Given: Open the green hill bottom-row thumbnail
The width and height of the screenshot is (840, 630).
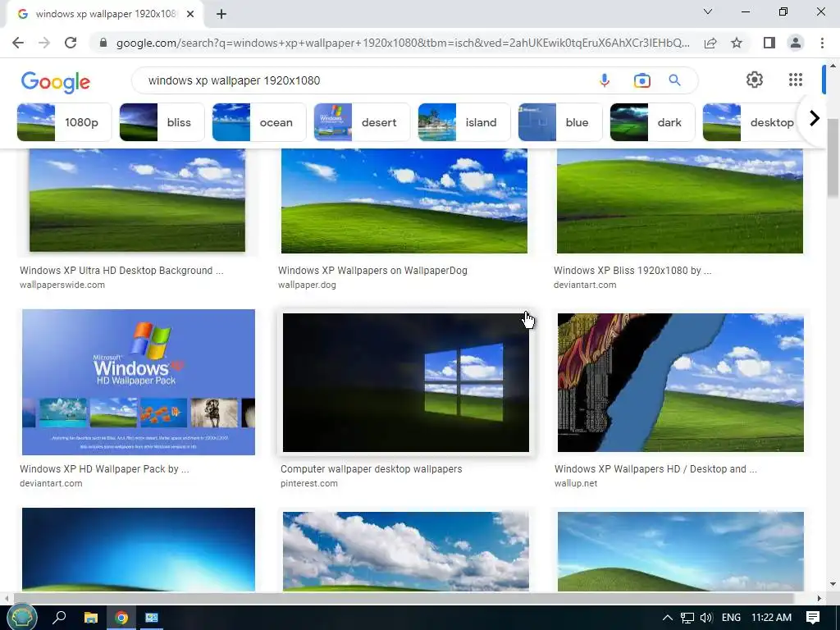Looking at the screenshot, I should click(x=680, y=551).
